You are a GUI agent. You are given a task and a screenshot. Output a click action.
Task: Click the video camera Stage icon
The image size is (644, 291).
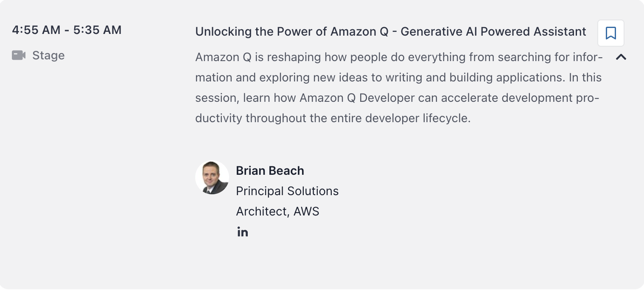pyautogui.click(x=19, y=56)
